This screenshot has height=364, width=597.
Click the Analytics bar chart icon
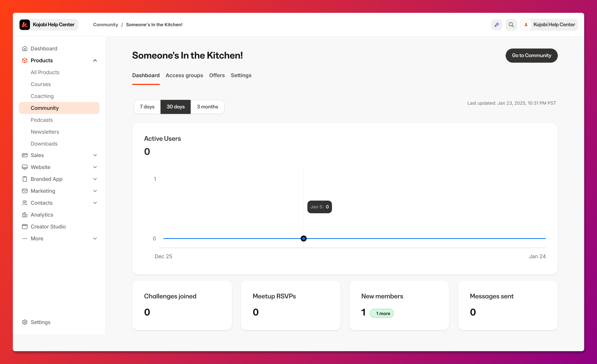[x=25, y=215]
